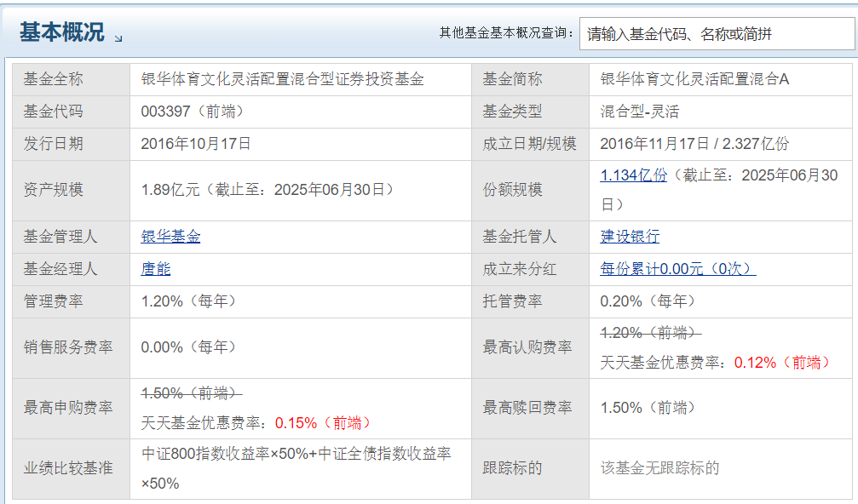Click the 成立来分红 row label
Image resolution: width=858 pixels, height=504 pixels.
(x=519, y=269)
